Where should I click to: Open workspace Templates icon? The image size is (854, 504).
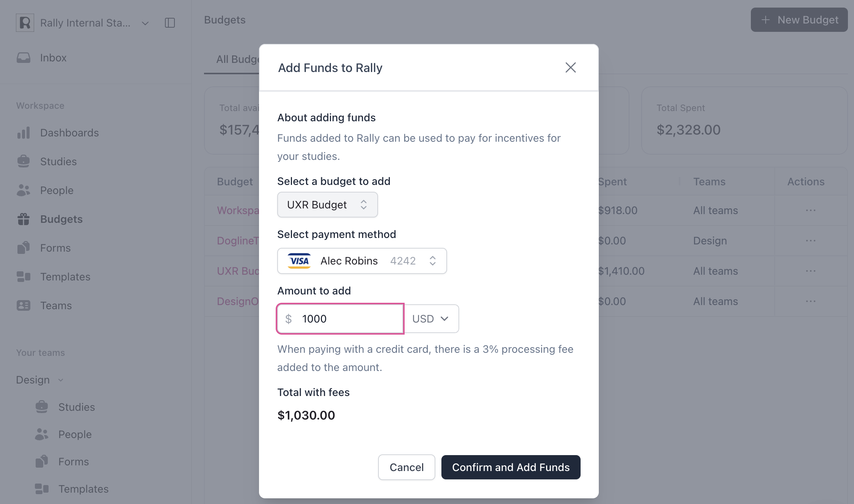tap(24, 277)
